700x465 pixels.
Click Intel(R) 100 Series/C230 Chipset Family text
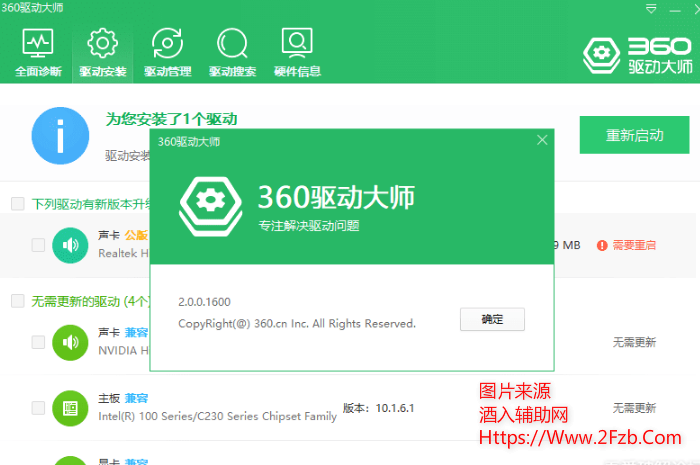pyautogui.click(x=217, y=416)
